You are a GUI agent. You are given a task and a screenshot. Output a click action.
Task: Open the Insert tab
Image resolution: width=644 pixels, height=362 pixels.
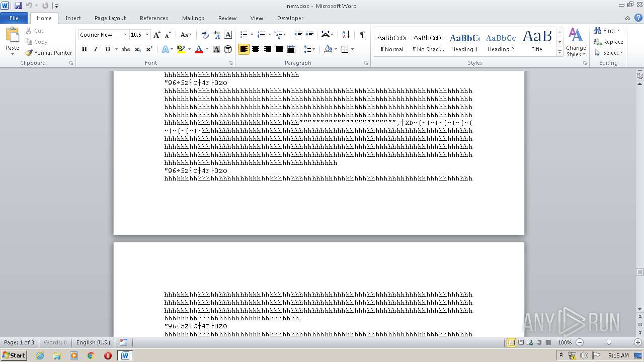click(73, 18)
